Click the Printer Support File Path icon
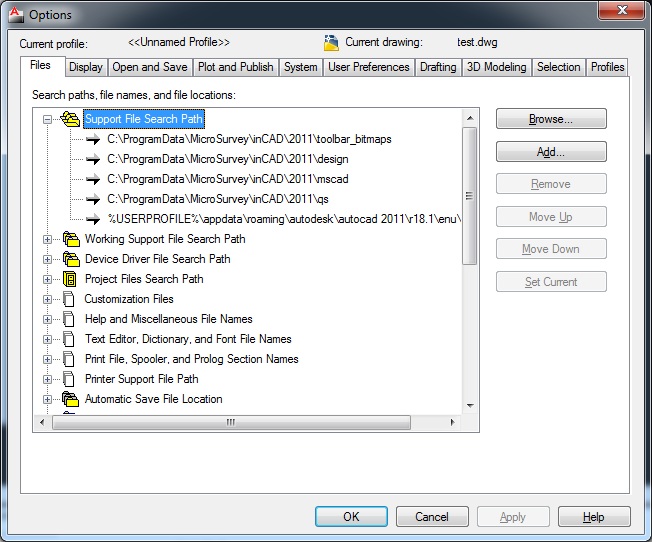The image size is (652, 542). 69,379
